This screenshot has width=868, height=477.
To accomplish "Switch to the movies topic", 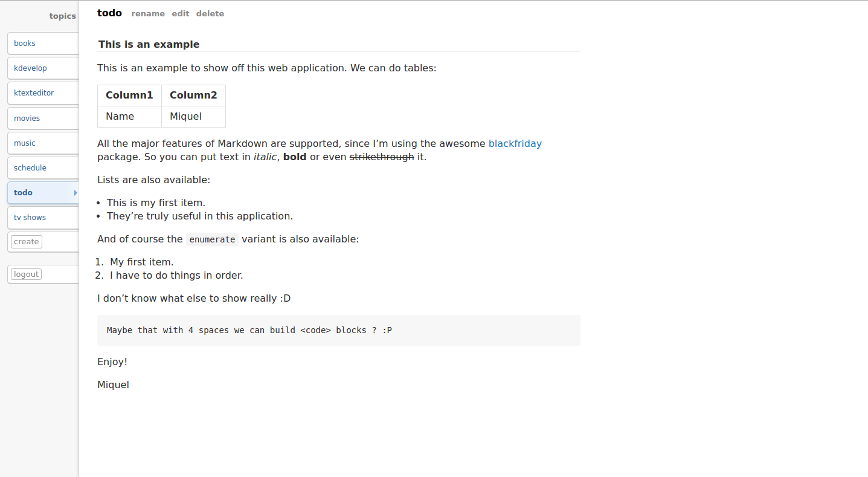I will coord(43,118).
